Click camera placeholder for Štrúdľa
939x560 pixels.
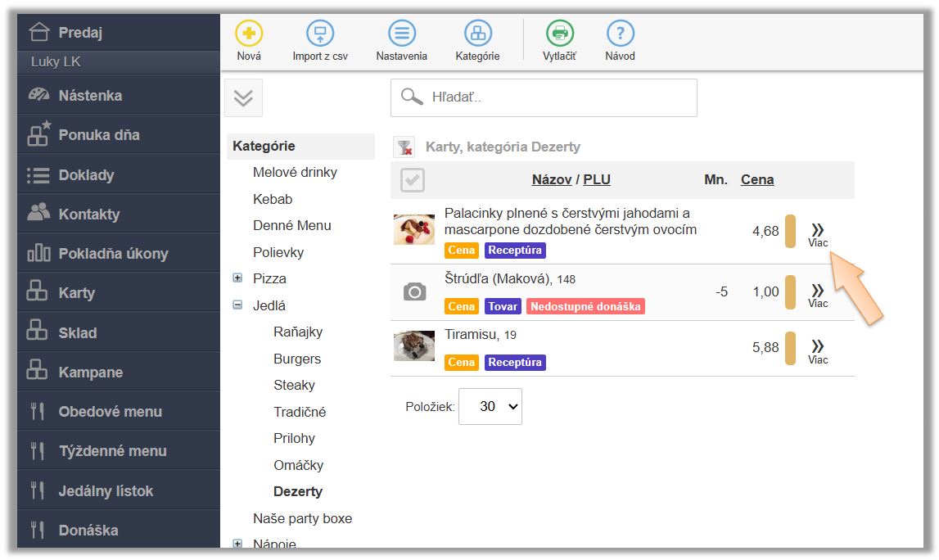414,292
